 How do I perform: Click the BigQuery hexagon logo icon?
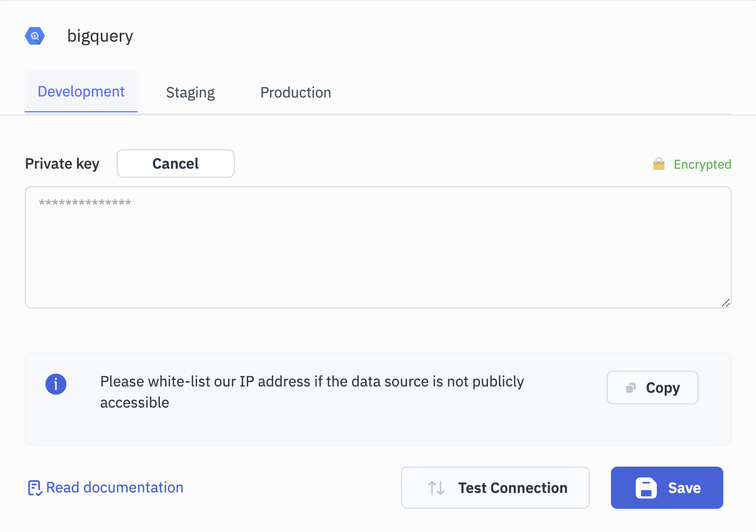(x=35, y=36)
